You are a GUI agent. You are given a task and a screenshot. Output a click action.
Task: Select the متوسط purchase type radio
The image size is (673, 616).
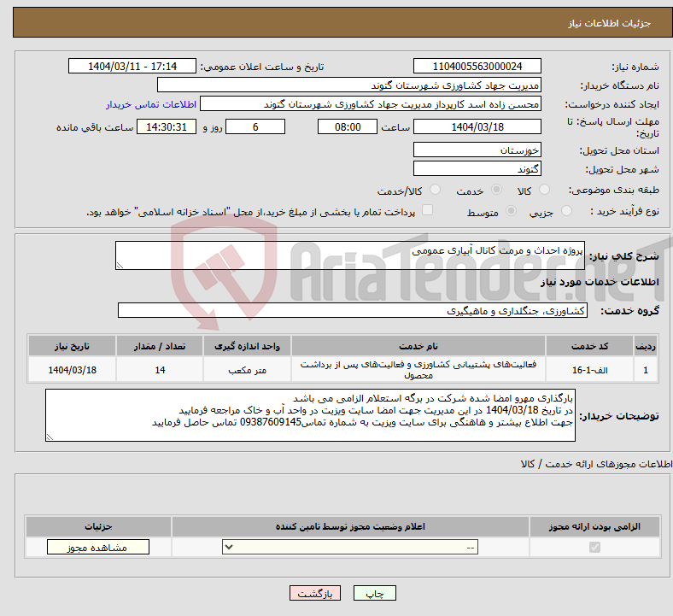pyautogui.click(x=511, y=210)
